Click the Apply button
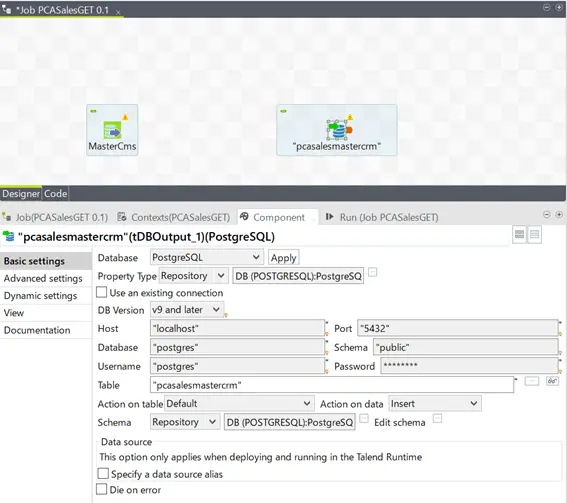This screenshot has height=503, width=567. pos(284,258)
